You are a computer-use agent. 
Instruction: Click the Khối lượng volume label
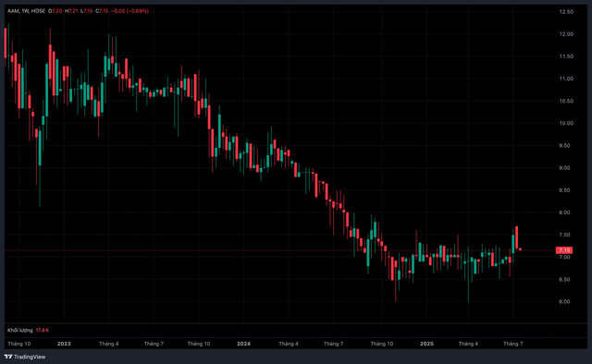tap(20, 330)
